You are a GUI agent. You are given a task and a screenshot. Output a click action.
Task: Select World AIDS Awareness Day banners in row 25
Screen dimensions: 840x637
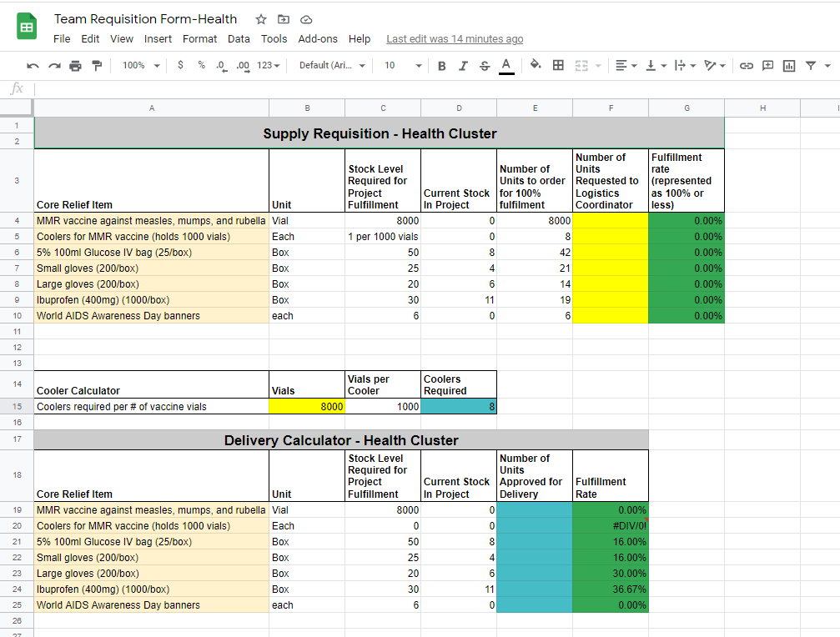pyautogui.click(x=152, y=604)
